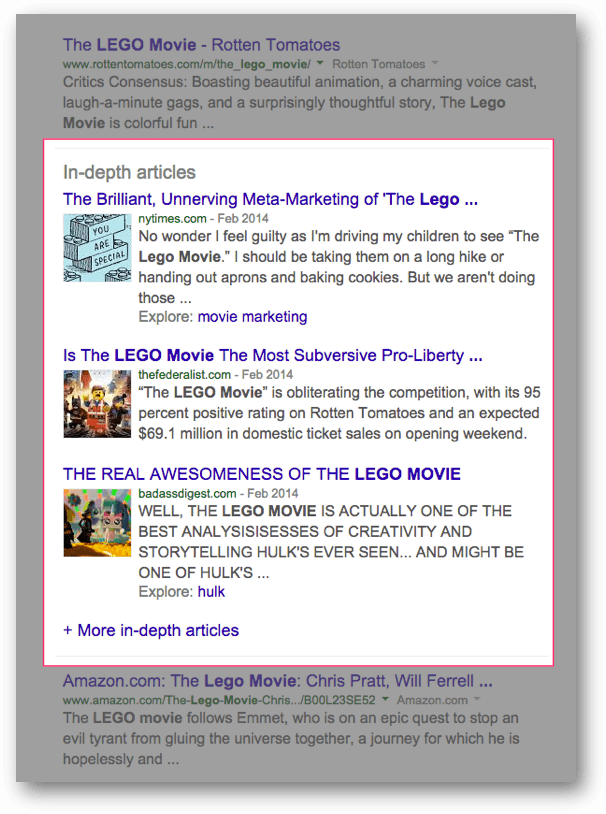This screenshot has height=814, width=606.
Task: Click the badassdigest.com source label
Action: 187,494
